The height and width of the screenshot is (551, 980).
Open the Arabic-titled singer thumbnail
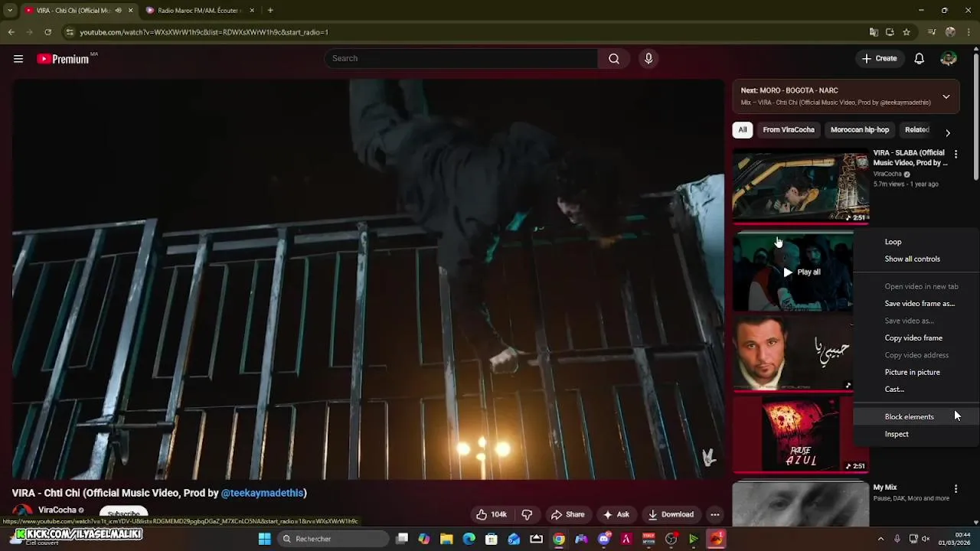(x=793, y=354)
